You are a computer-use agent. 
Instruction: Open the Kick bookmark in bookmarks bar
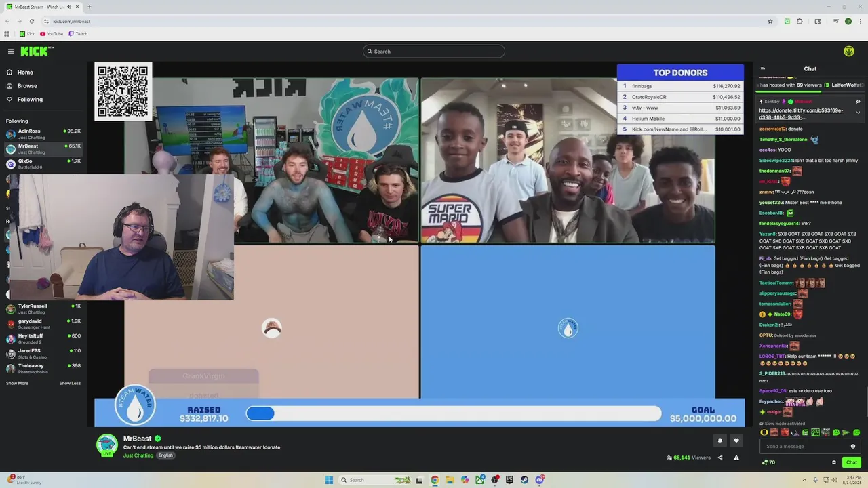(x=27, y=34)
